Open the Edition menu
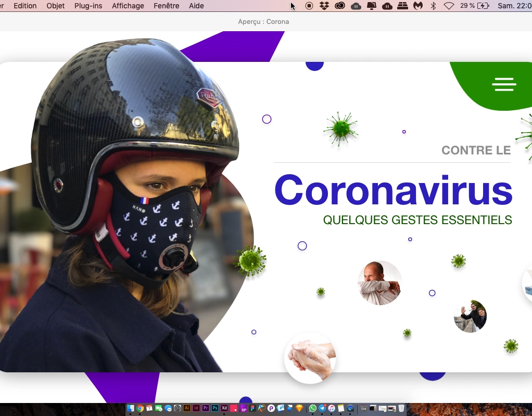Viewport: 532px width, 416px height. coord(25,6)
